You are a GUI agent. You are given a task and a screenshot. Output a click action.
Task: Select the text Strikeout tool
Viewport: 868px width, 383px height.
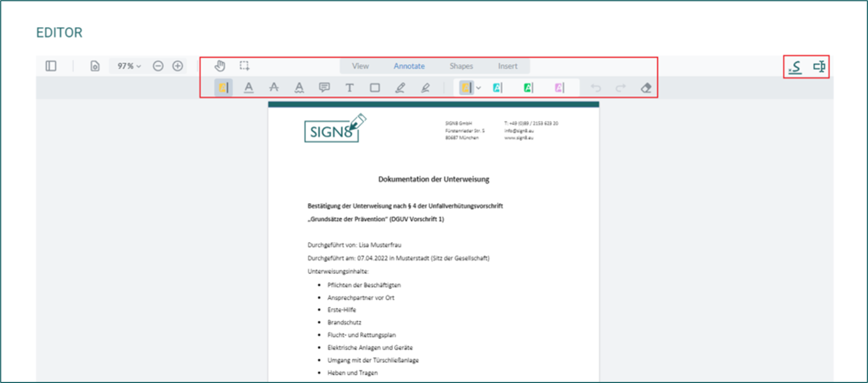click(274, 88)
